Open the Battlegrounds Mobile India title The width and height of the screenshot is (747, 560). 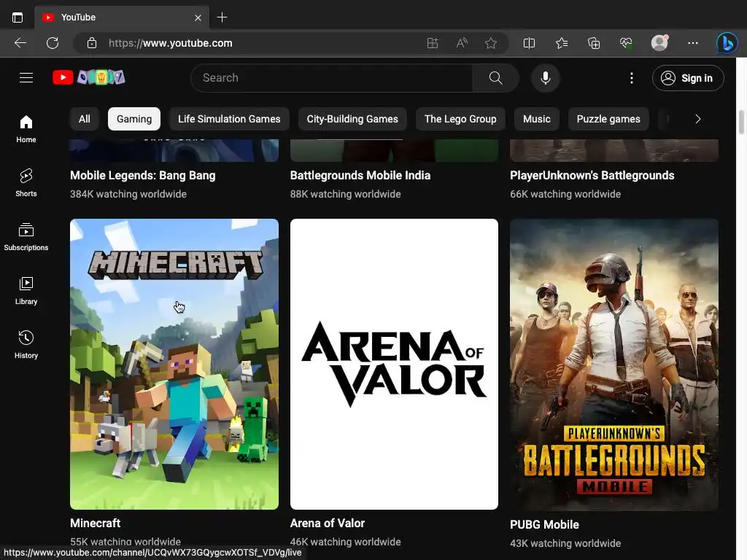tap(360, 176)
